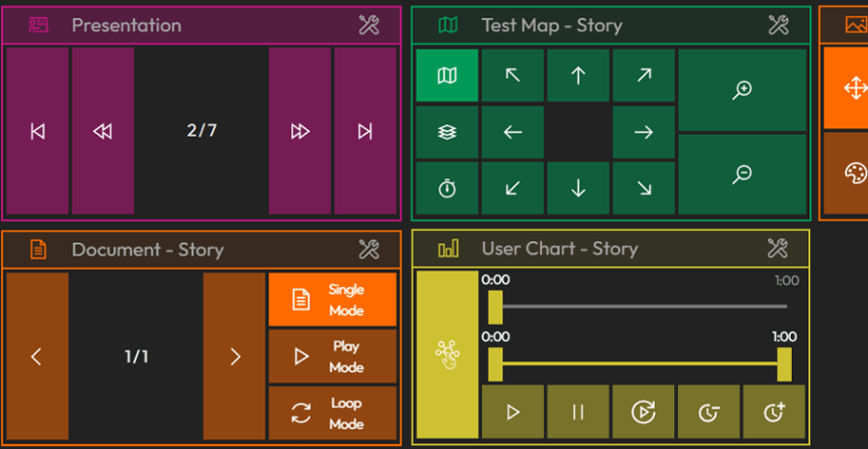This screenshot has height=449, width=868.
Task: Open Test Map settings wrench
Action: click(x=778, y=25)
